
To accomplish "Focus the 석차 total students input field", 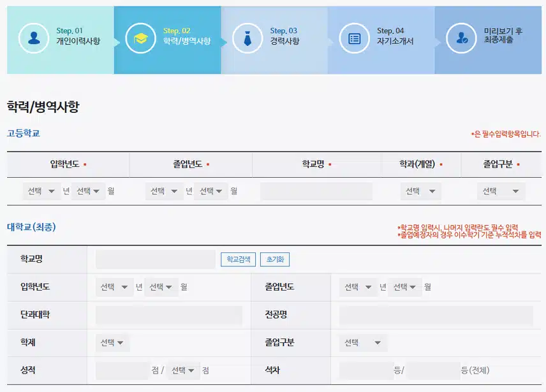I will [433, 371].
